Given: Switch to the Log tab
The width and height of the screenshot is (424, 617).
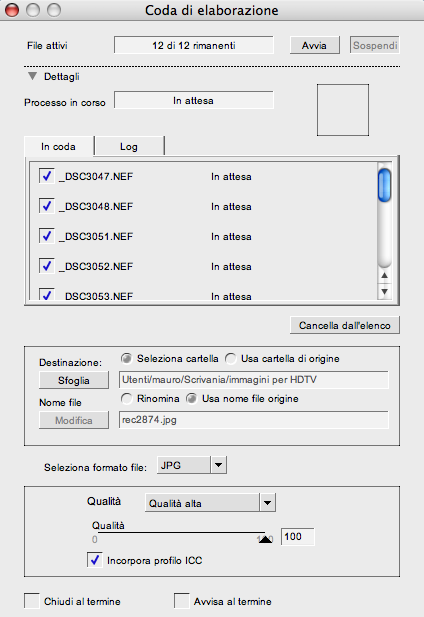Looking at the screenshot, I should pyautogui.click(x=129, y=146).
